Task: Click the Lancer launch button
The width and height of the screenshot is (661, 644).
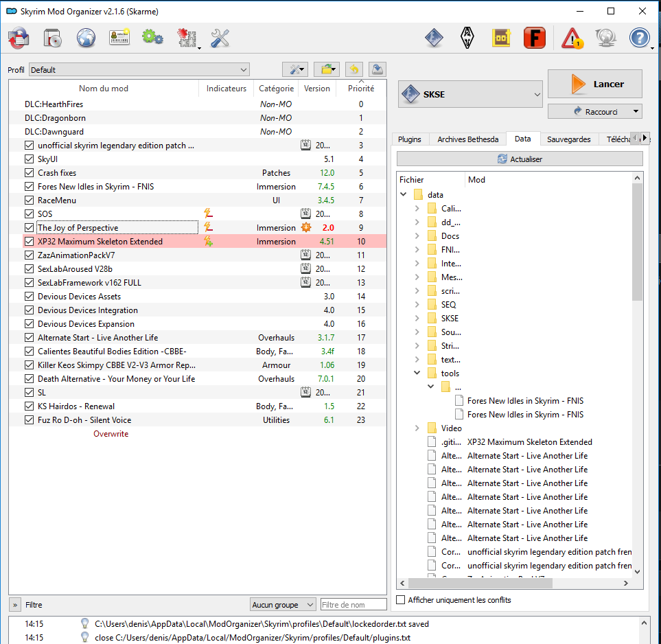Action: point(595,84)
